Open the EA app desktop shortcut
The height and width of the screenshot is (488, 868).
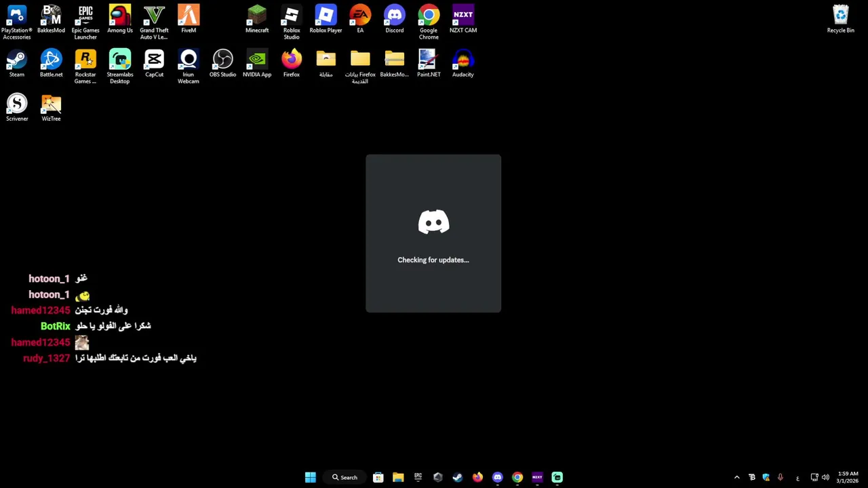coord(360,19)
